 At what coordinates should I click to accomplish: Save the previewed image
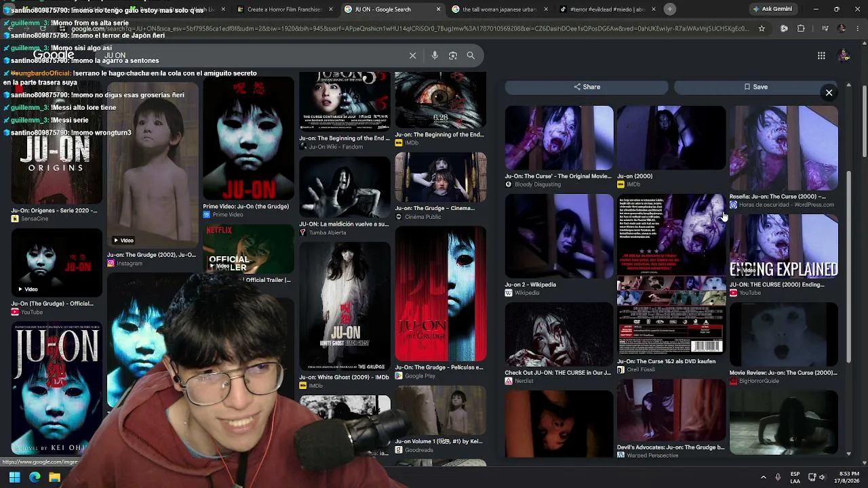click(x=755, y=87)
